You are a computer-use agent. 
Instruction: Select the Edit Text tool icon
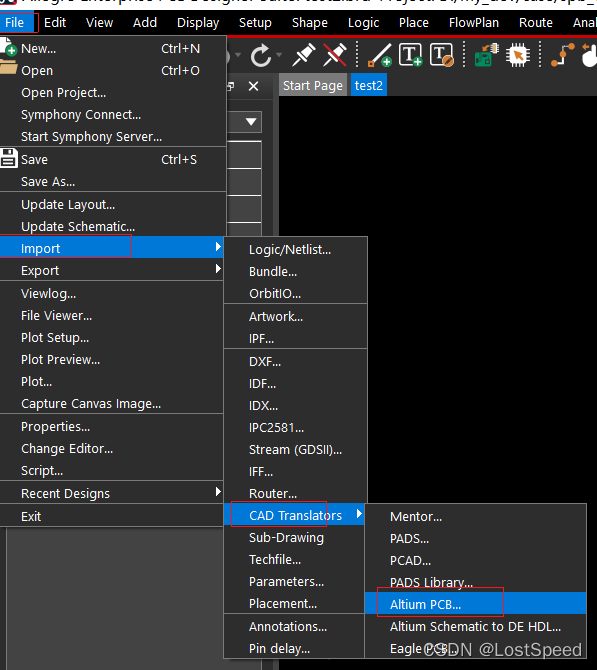pyautogui.click(x=441, y=55)
